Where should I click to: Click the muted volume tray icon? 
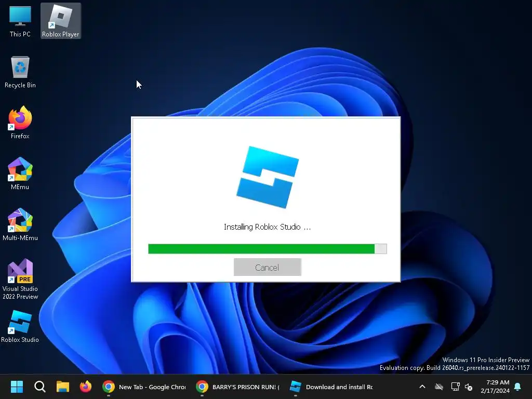(x=469, y=387)
